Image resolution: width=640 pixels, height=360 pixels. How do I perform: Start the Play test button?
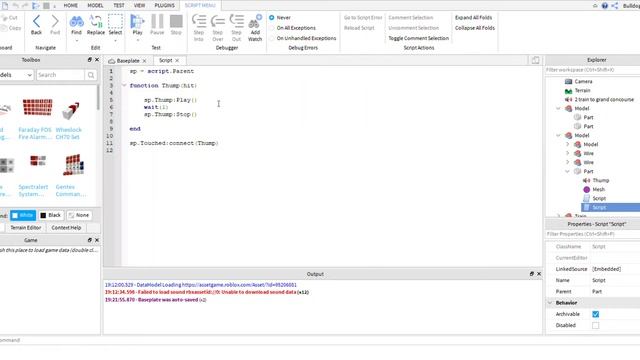pos(137,21)
